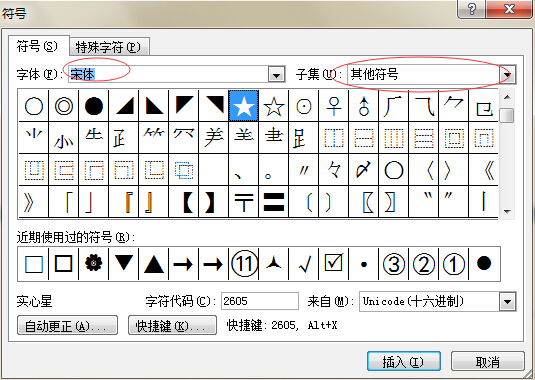Pick the first recently used right arrow →
535x380 pixels.
coord(184,264)
